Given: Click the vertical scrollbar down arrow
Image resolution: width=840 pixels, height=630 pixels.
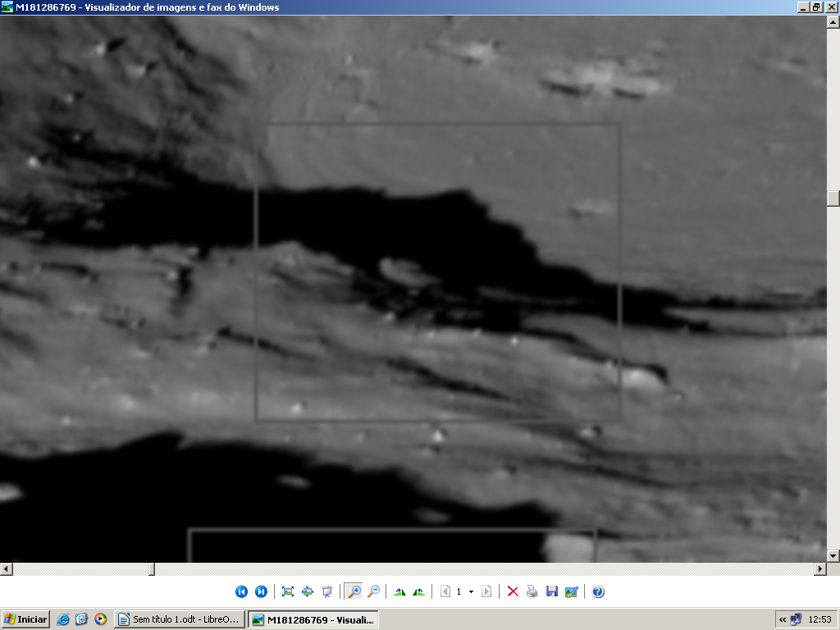Looking at the screenshot, I should click(833, 556).
